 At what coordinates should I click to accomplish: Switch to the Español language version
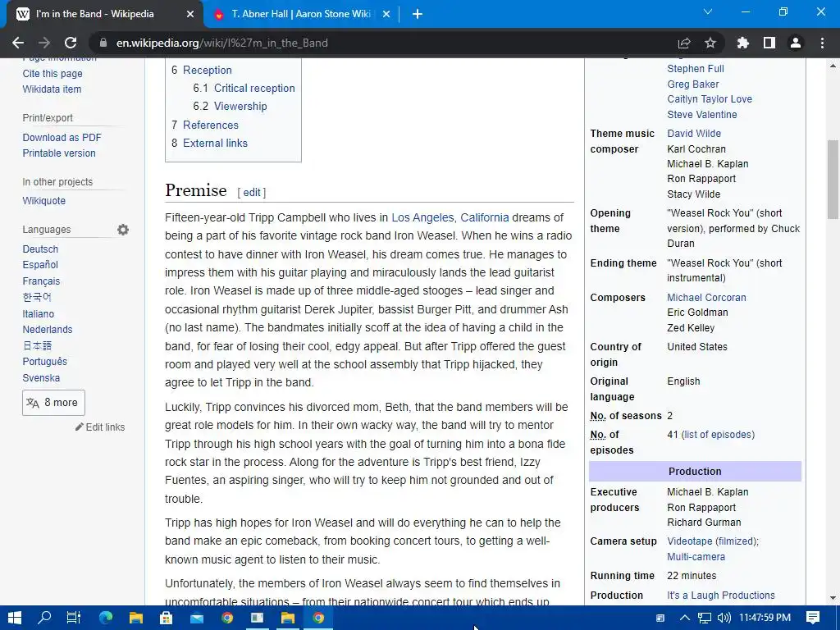40,265
